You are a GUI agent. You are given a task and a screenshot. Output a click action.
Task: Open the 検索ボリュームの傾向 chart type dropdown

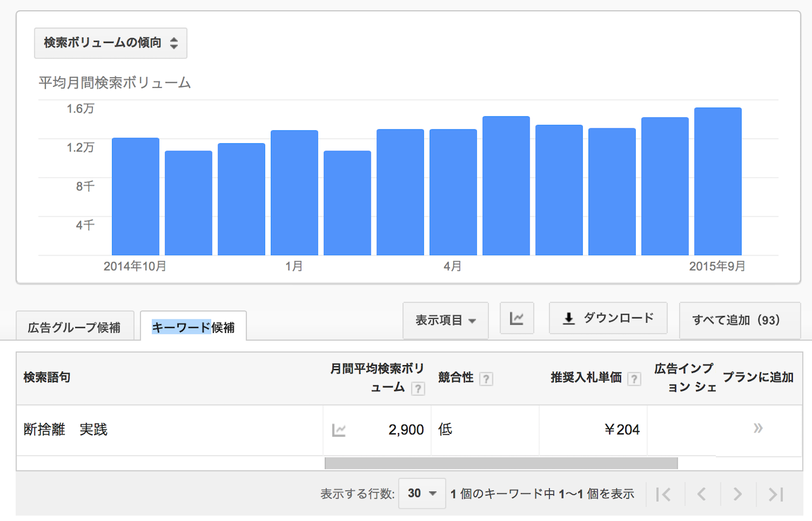pyautogui.click(x=111, y=43)
